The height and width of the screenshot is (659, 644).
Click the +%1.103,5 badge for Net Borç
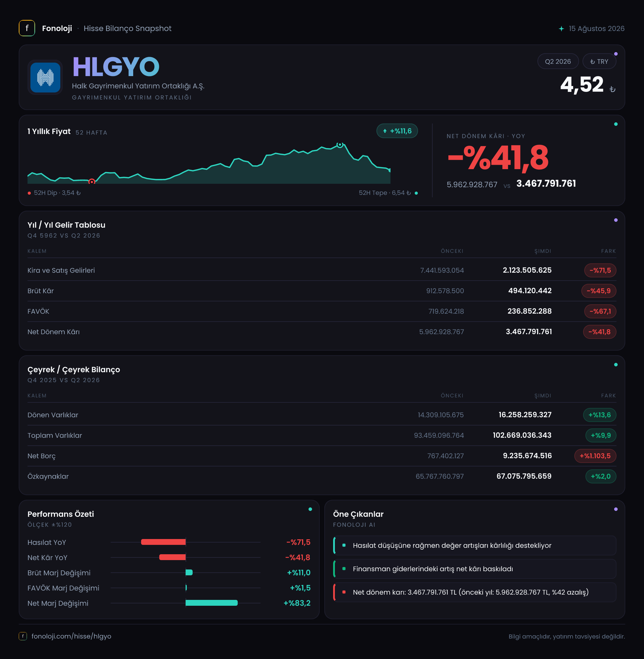(595, 456)
